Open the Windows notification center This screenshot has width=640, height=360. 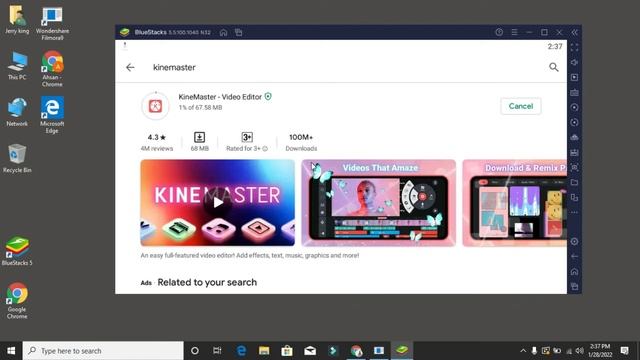[624, 351]
